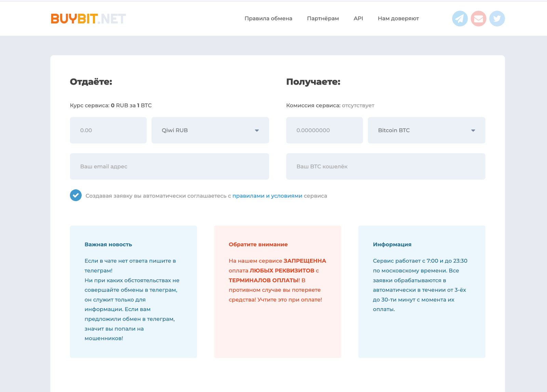Open the Правила обмена menu item
This screenshot has width=547, height=392.
click(x=268, y=18)
